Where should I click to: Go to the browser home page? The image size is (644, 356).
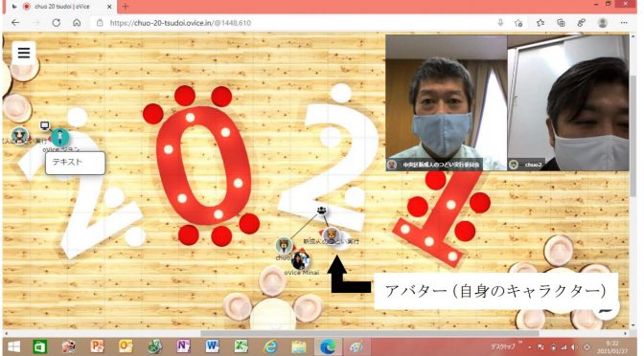(x=77, y=23)
